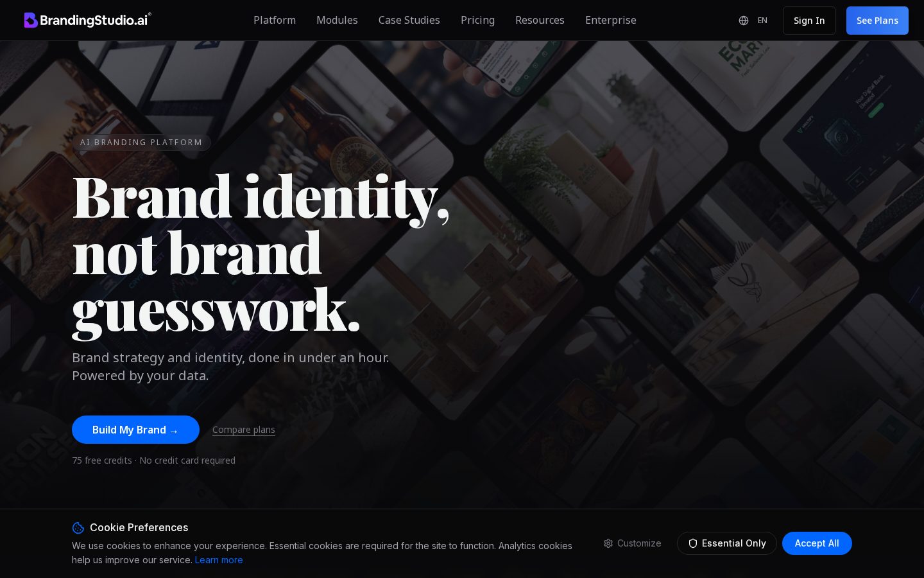Viewport: 924px width, 578px height.
Task: Open the Pricing page
Action: click(x=477, y=20)
